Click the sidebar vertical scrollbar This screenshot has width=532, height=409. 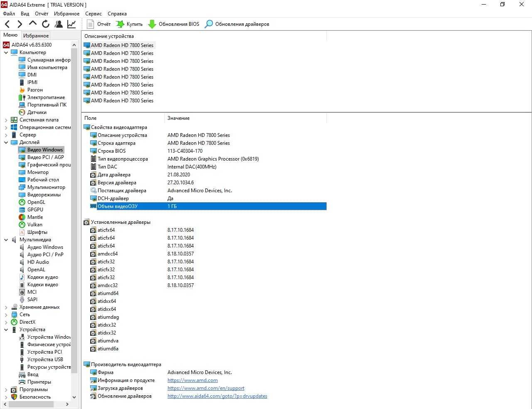point(74,211)
